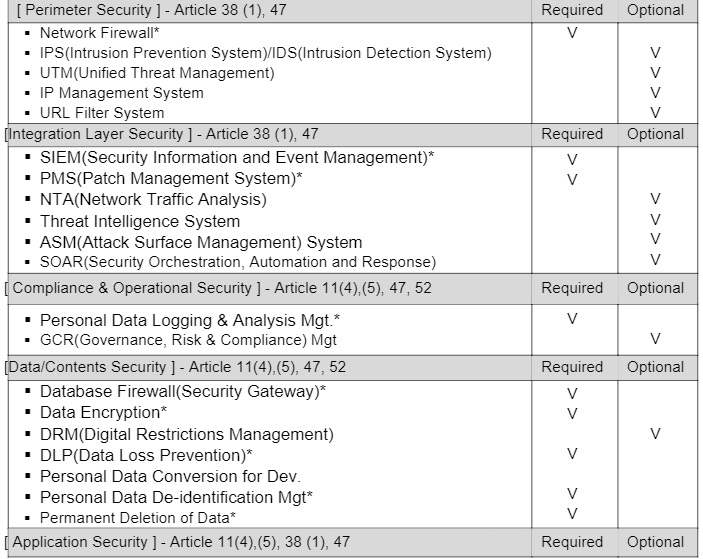Select the Database Firewall (Security Gateway) entry
The image size is (703, 559).
(183, 391)
